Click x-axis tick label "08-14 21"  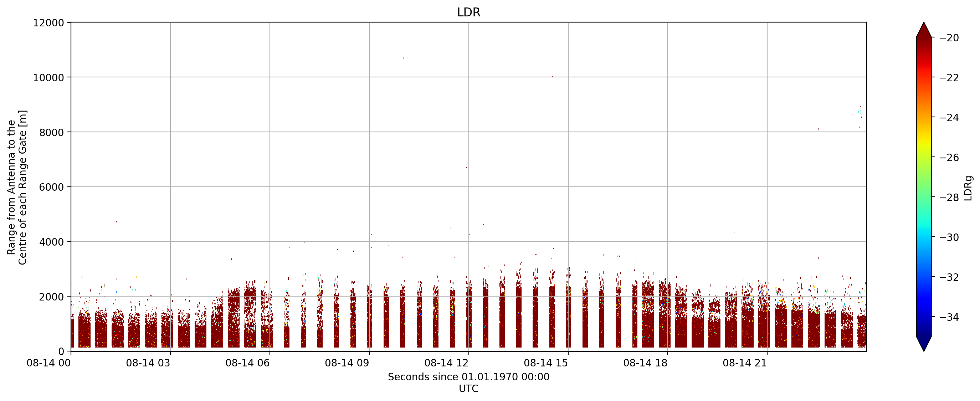point(745,363)
